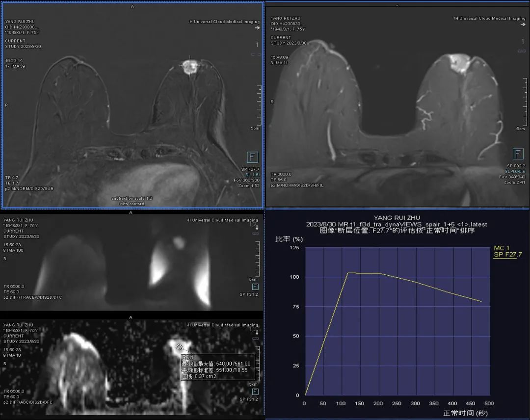Click the down arrow icon in DWI panel
Viewport: 530px width, 420px height.
(x=256, y=227)
